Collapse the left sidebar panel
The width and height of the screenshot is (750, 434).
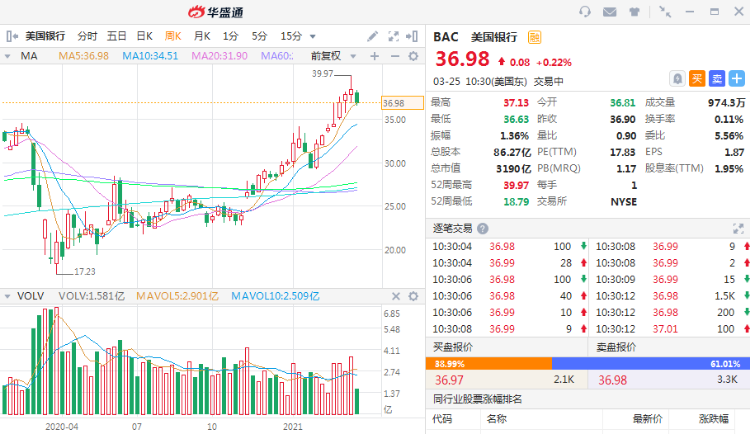(x=10, y=36)
